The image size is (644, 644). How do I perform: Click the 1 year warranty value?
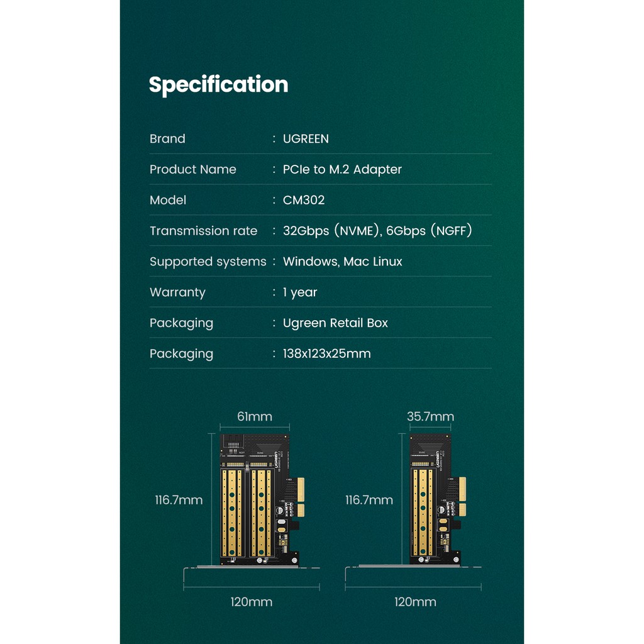click(x=300, y=292)
